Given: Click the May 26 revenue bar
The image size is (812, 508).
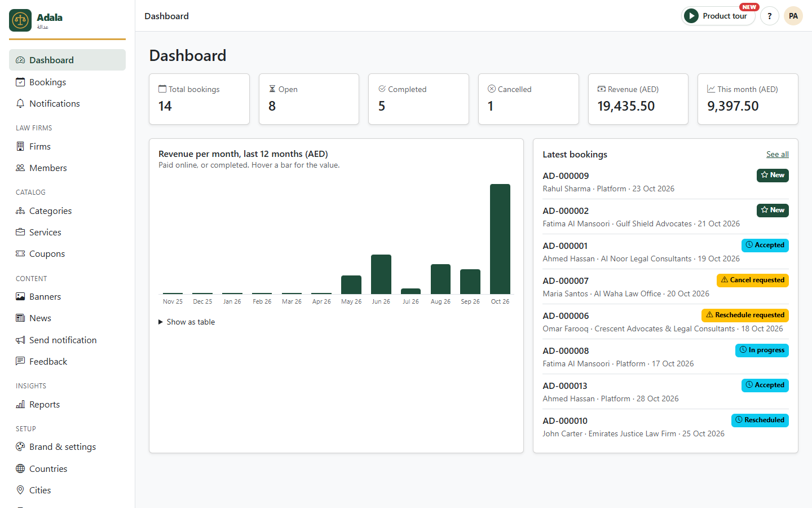Looking at the screenshot, I should [x=351, y=284].
